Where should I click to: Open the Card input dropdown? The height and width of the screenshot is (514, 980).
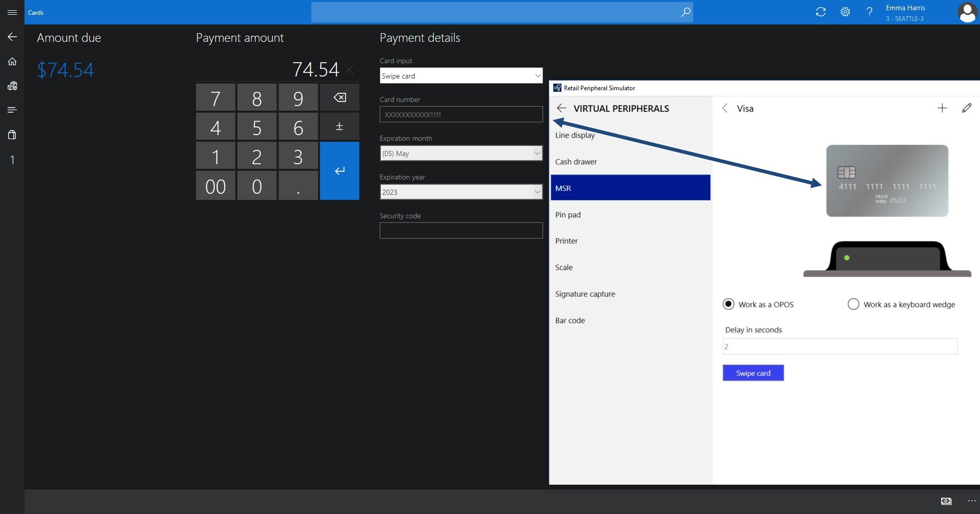(x=461, y=75)
